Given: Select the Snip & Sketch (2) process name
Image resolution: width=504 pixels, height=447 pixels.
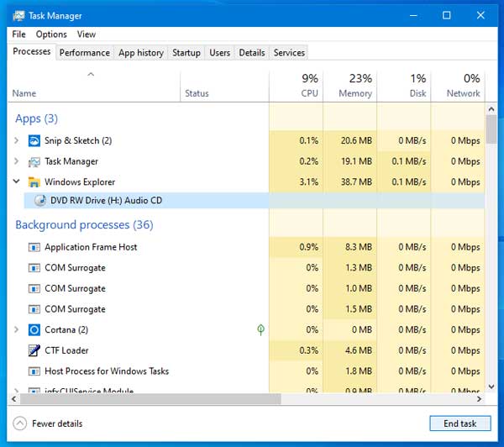Looking at the screenshot, I should point(78,140).
